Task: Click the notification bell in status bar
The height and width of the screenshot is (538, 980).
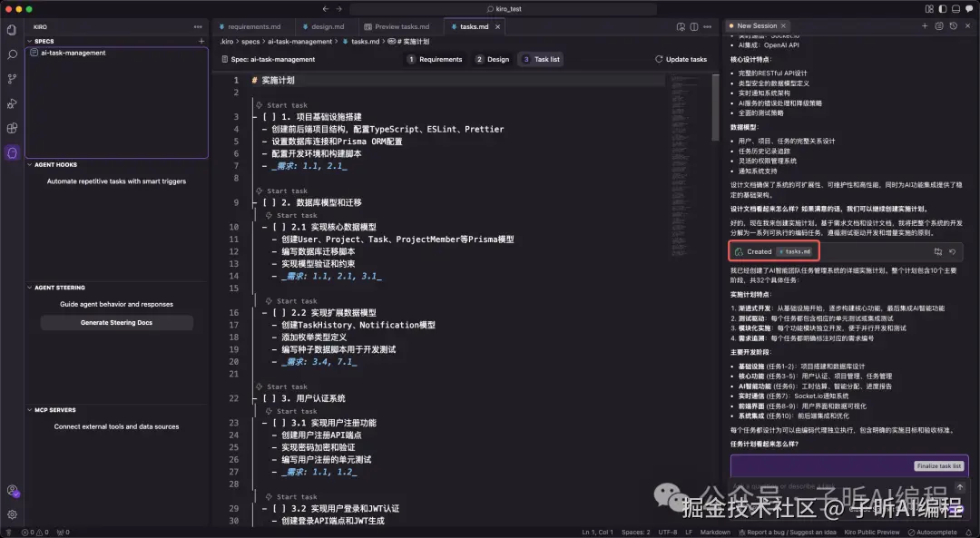Action: pos(969,532)
